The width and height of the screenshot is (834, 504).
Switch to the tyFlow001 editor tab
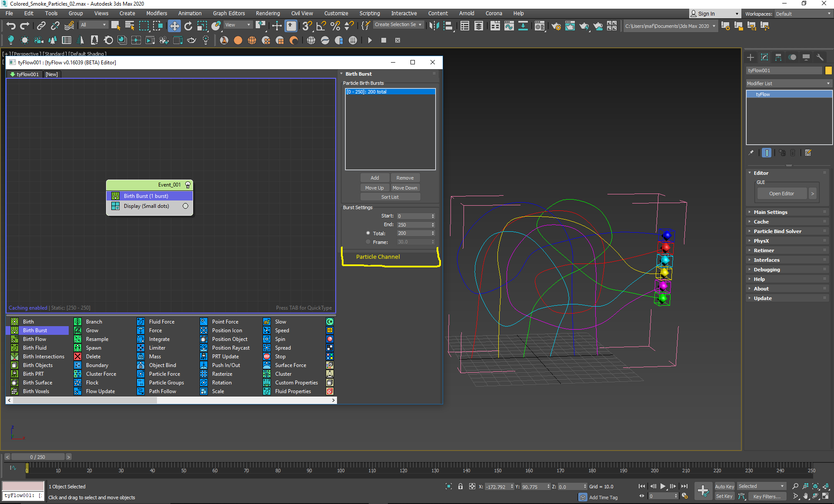click(25, 74)
